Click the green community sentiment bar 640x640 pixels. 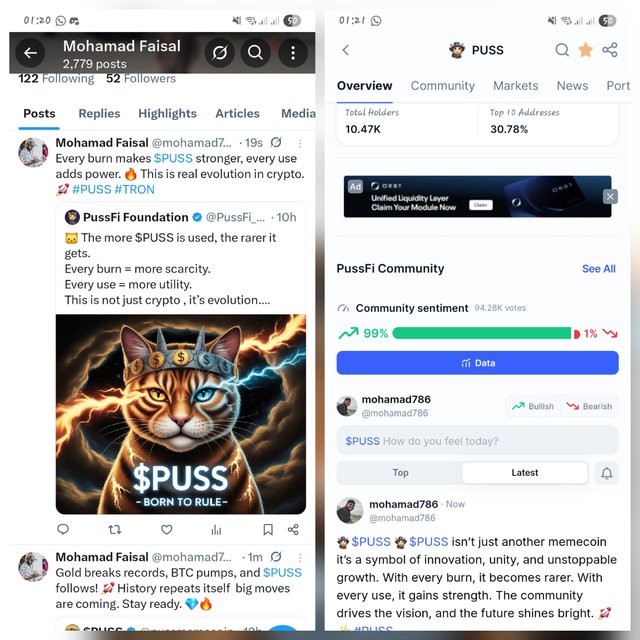482,333
